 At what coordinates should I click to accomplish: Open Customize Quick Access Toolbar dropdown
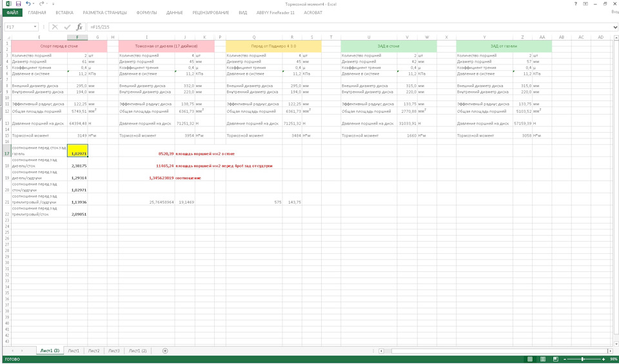point(53,4)
